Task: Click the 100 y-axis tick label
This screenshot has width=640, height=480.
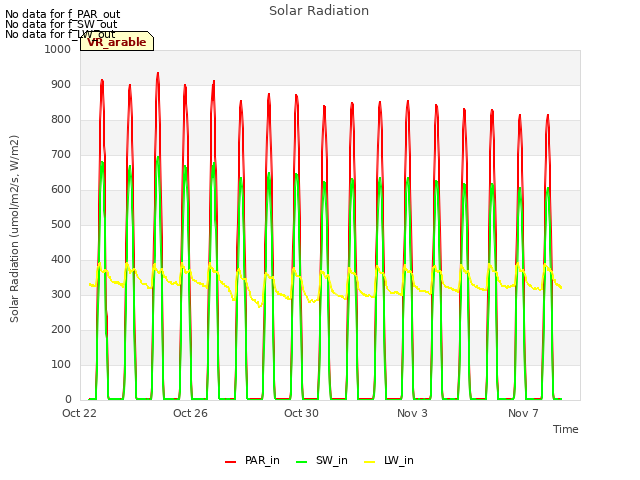Action: 61,364
